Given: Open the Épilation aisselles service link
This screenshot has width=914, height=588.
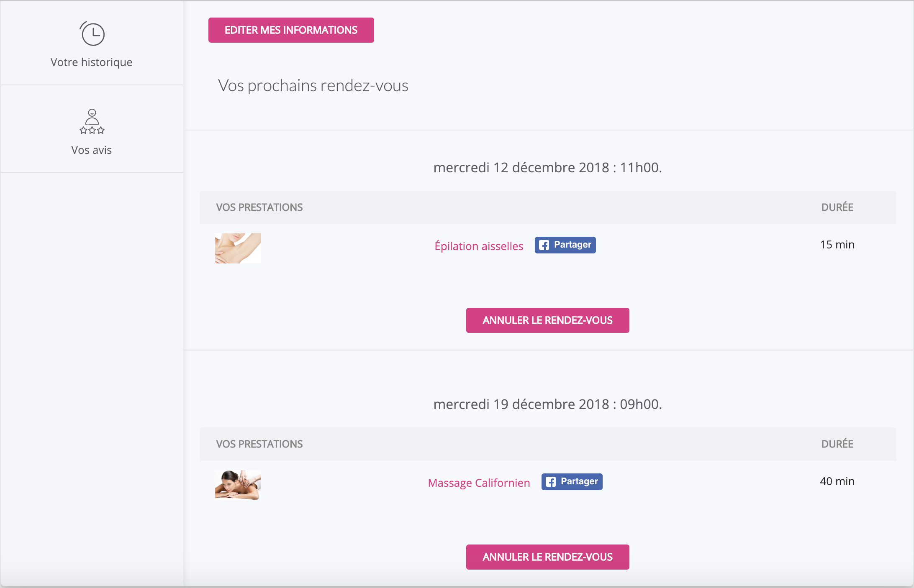Looking at the screenshot, I should click(479, 246).
